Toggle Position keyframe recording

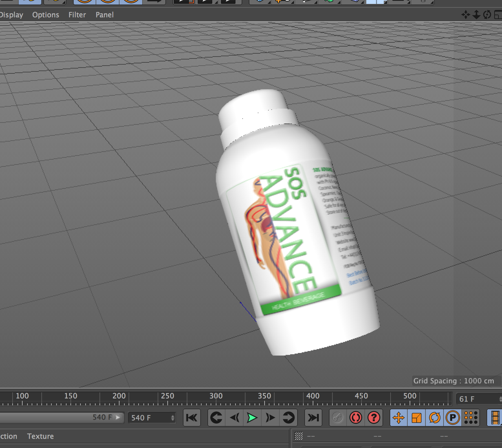399,418
